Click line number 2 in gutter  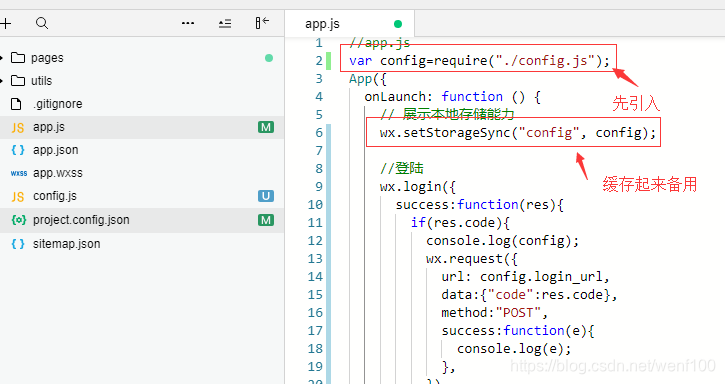pyautogui.click(x=319, y=61)
